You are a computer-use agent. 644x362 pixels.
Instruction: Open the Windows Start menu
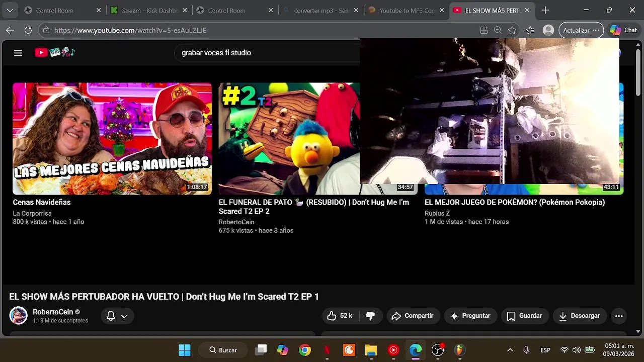coord(185,350)
